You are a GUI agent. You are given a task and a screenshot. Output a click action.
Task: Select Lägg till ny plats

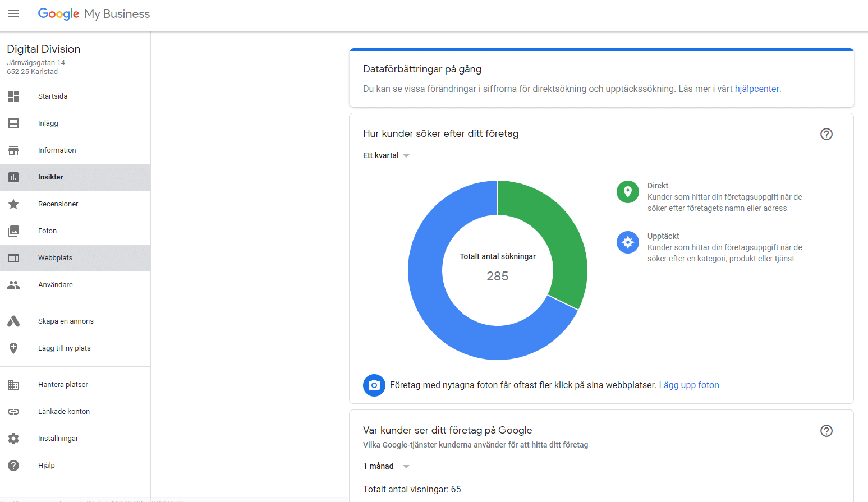(75, 348)
